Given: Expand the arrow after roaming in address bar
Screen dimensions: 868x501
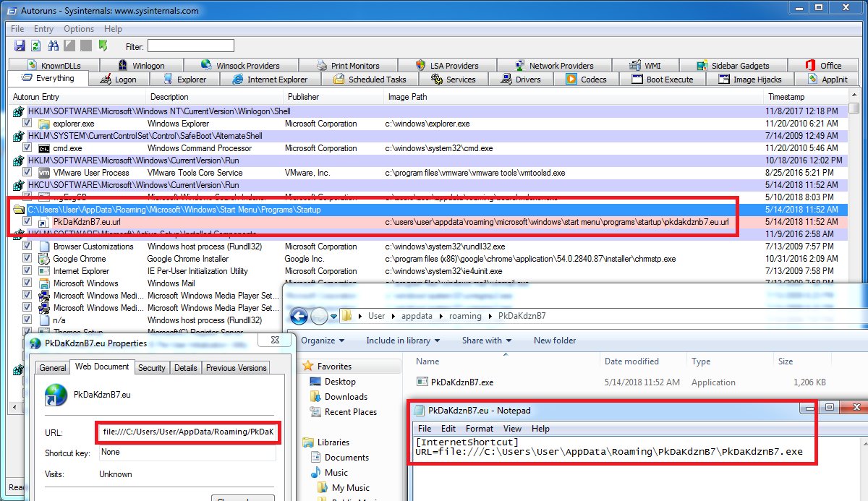Looking at the screenshot, I should (x=489, y=316).
